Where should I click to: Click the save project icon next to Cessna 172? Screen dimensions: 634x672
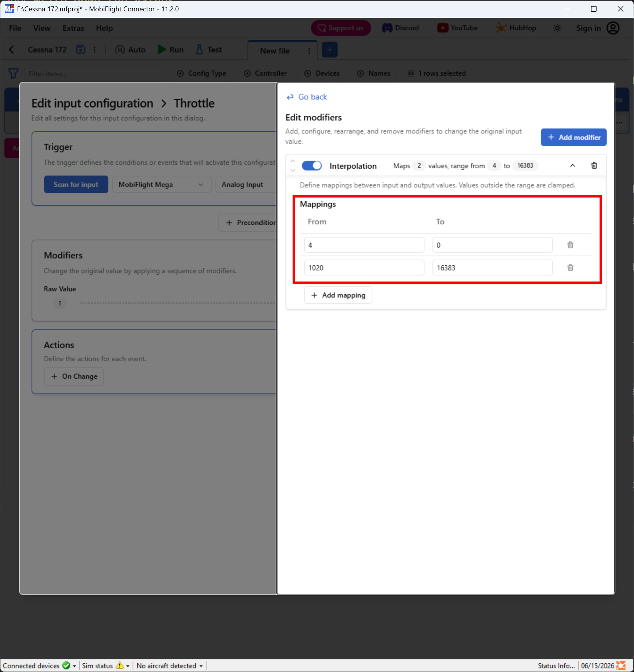coord(81,50)
